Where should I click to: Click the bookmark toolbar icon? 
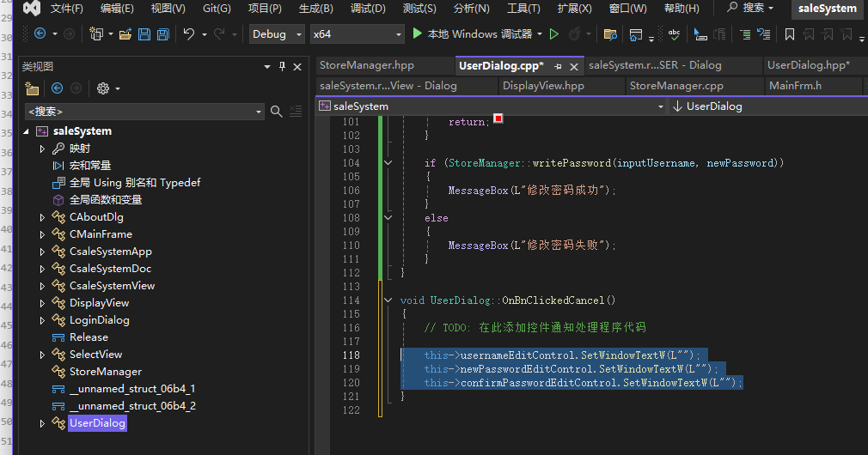(x=789, y=34)
